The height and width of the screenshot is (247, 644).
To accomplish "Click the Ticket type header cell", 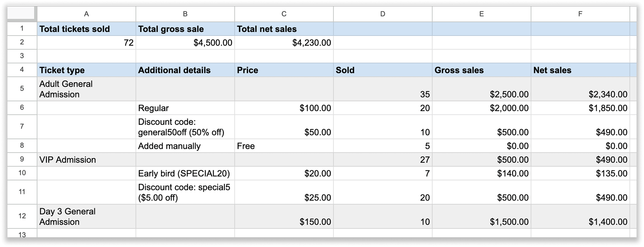I will click(86, 70).
